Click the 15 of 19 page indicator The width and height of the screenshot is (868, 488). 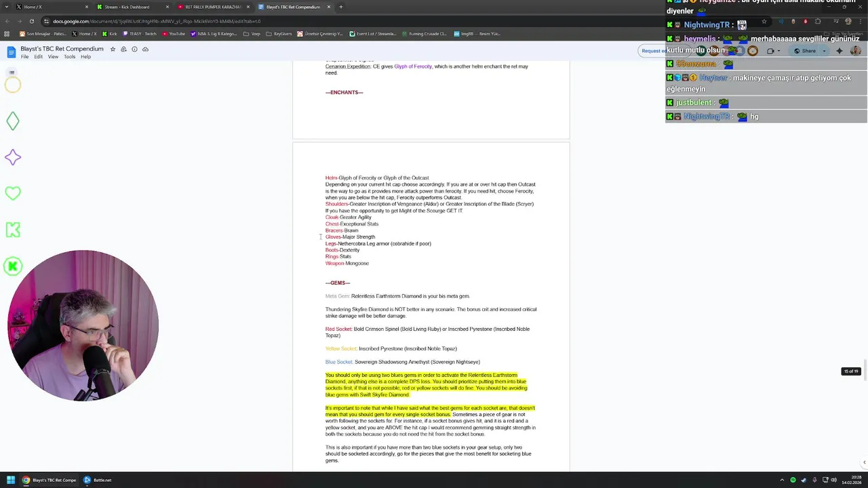(x=850, y=371)
